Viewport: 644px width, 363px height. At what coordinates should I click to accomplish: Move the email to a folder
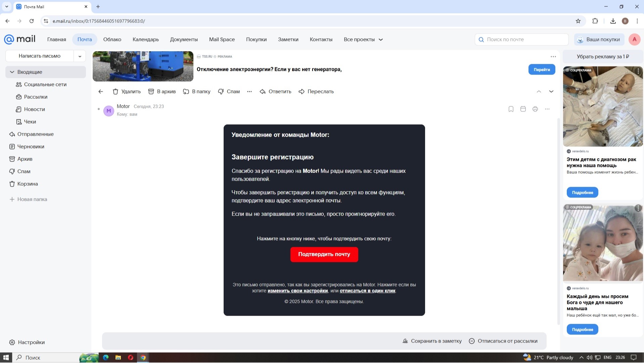tap(196, 91)
